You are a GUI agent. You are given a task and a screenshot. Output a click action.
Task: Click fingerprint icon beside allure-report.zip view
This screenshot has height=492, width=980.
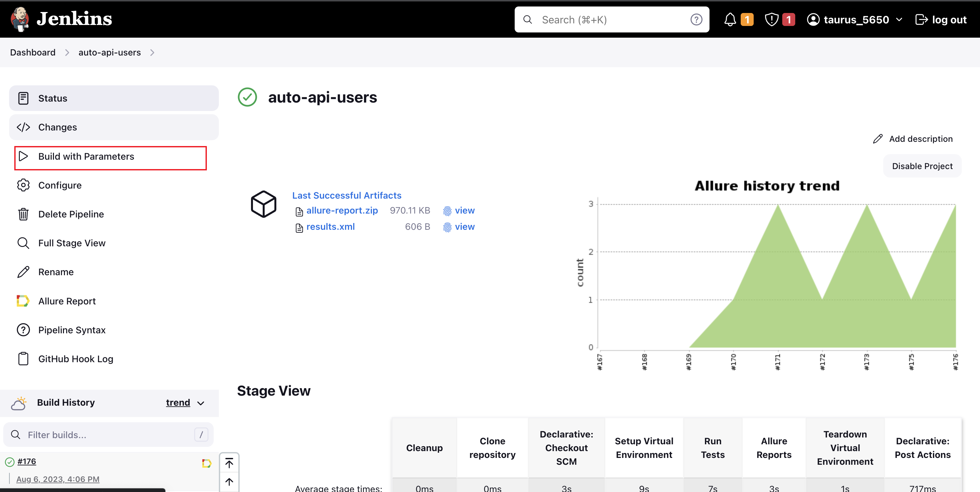(x=447, y=211)
